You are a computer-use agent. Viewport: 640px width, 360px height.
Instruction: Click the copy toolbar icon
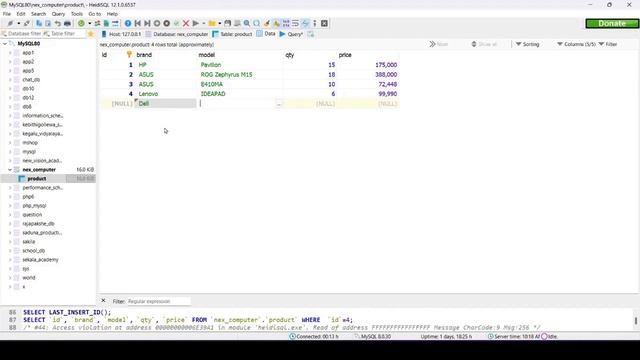pyautogui.click(x=39, y=23)
